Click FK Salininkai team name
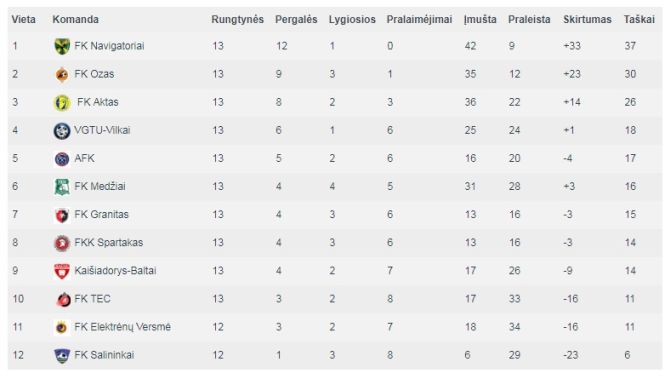 [x=104, y=355]
